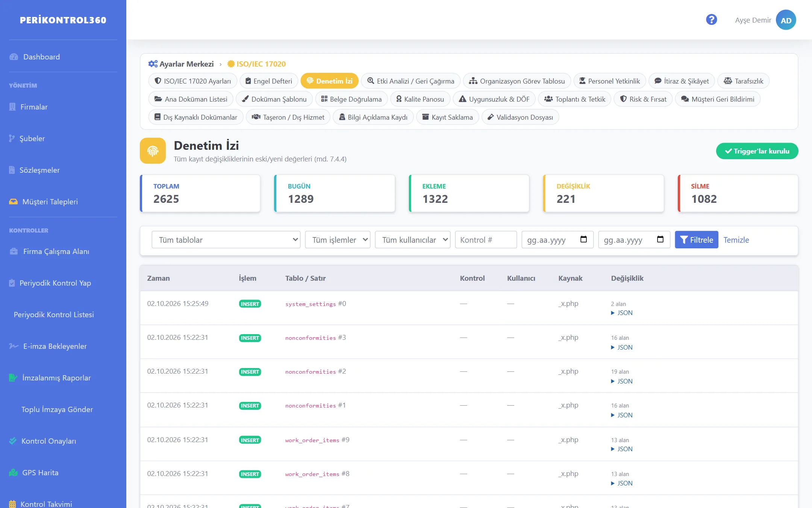Click the Müşteri Talepleri inbox icon
This screenshot has height=508, width=812.
pyautogui.click(x=14, y=202)
